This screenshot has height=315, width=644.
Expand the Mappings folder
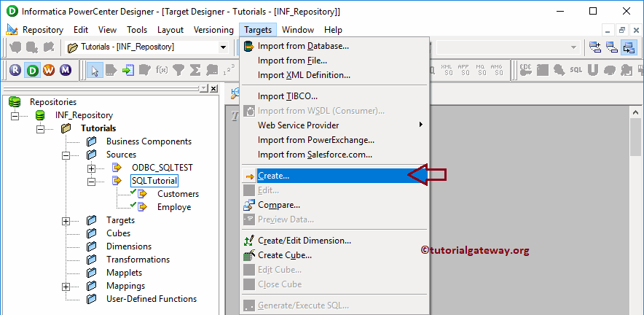pyautogui.click(x=66, y=287)
